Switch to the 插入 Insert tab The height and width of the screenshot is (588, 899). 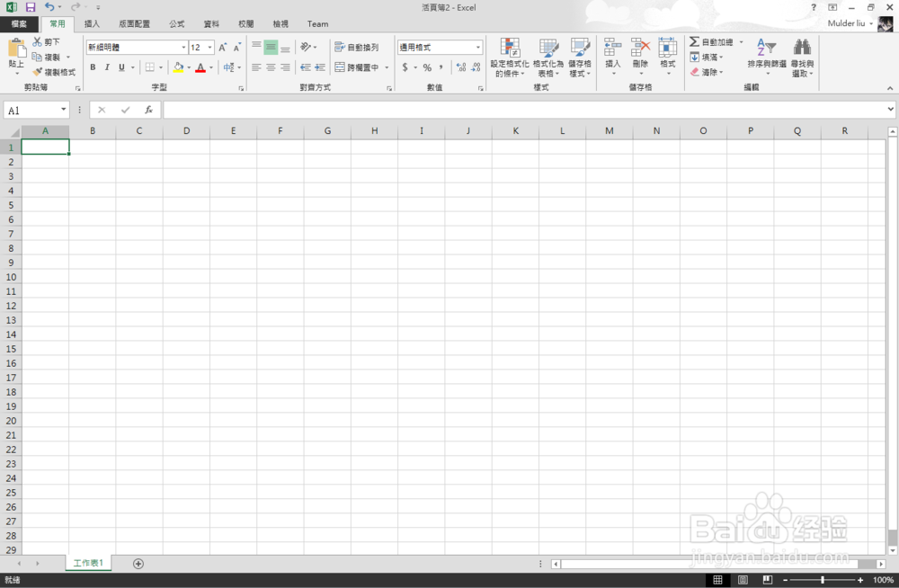click(92, 23)
